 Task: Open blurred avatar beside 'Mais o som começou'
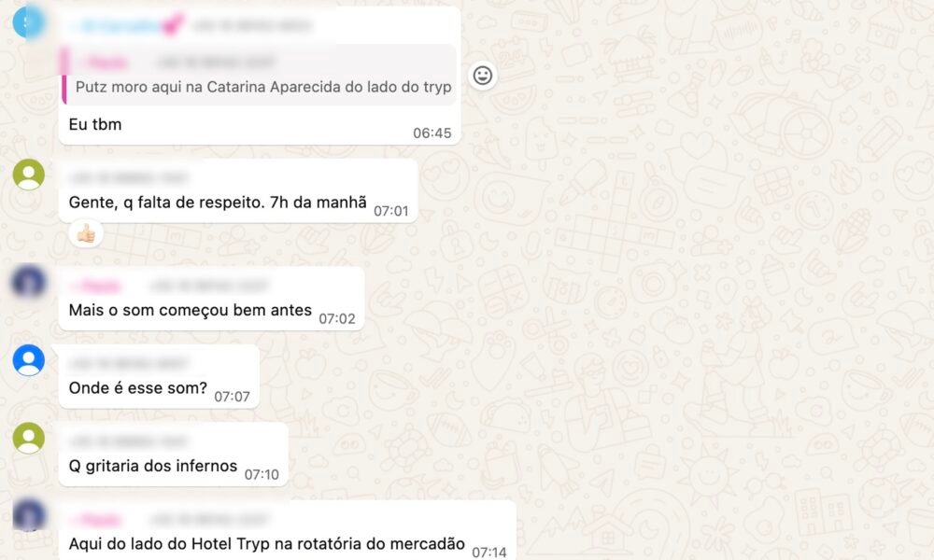click(x=29, y=282)
